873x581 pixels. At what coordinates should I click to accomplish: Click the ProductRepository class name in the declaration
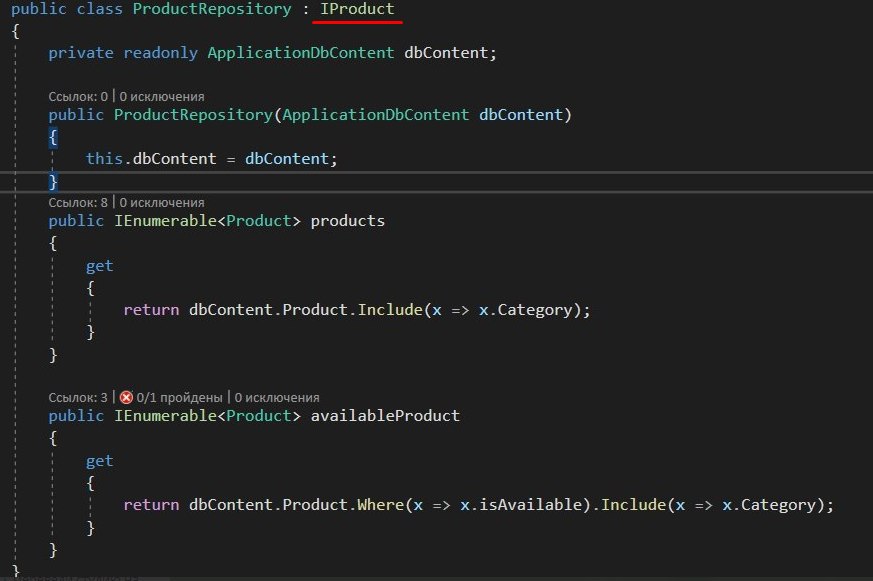pyautogui.click(x=212, y=9)
